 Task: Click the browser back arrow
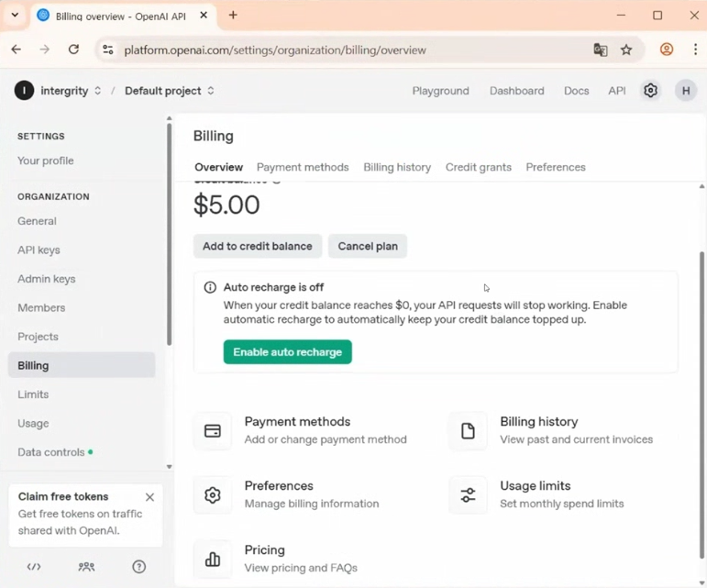pos(17,50)
